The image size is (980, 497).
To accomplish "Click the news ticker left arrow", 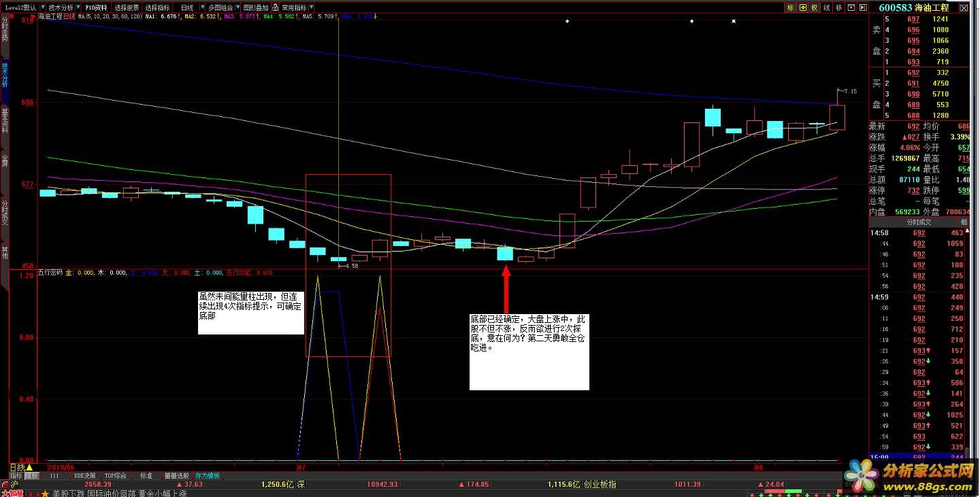I will coord(31,494).
